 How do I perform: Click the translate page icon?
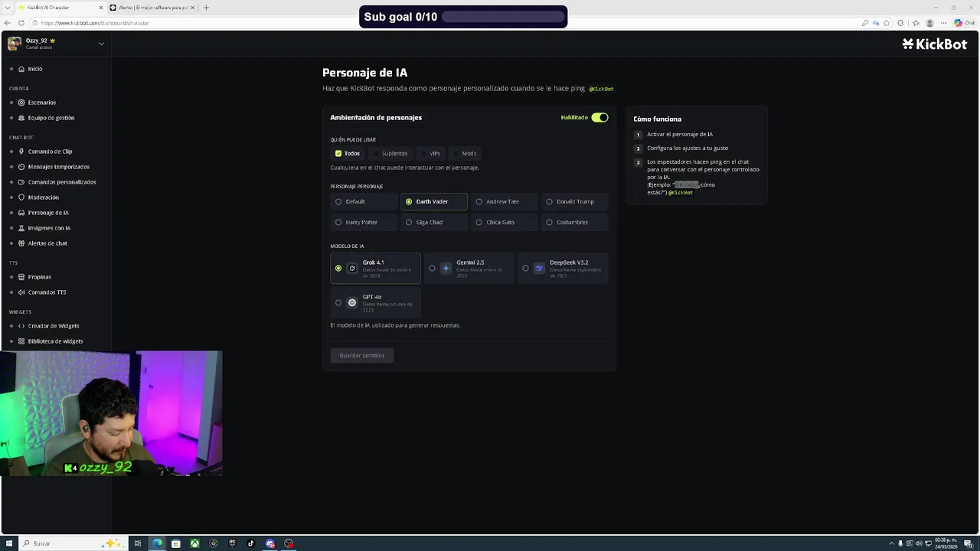pyautogui.click(x=877, y=23)
